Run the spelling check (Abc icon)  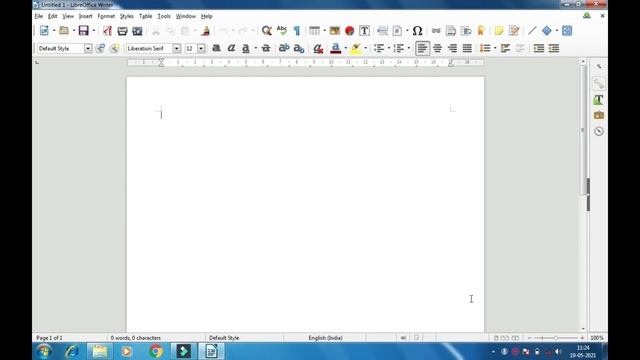[x=282, y=31]
